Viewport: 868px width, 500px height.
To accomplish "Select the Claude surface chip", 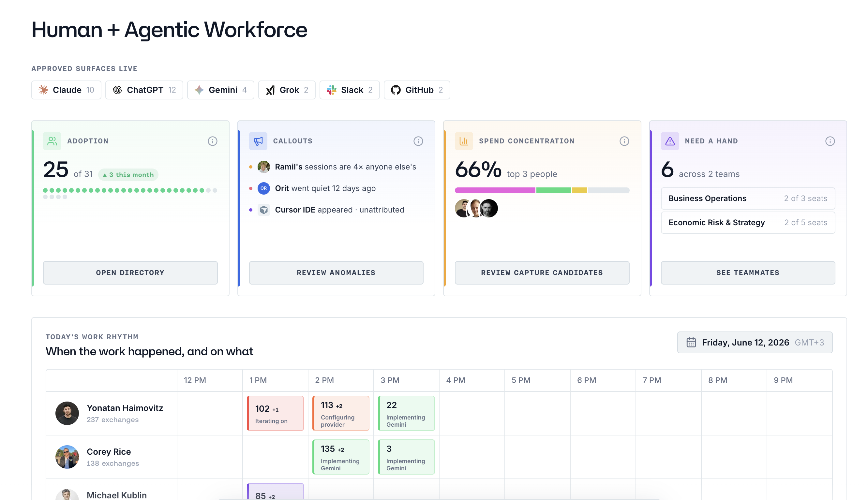I will [66, 90].
